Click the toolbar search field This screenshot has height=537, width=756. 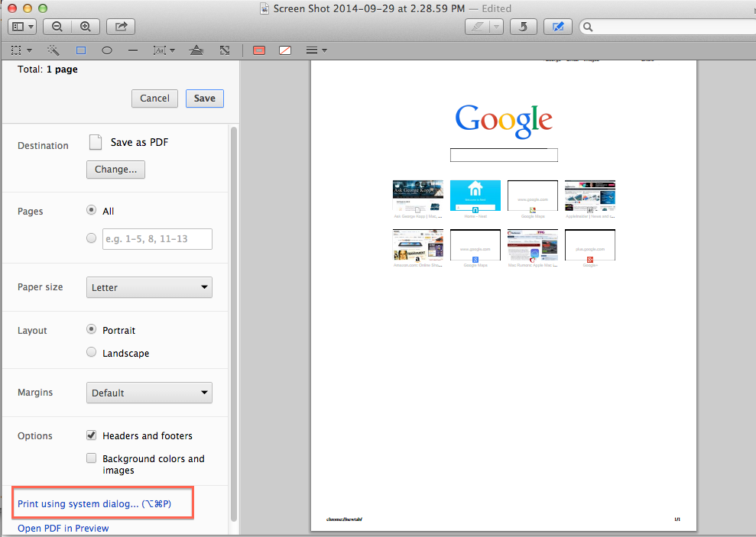click(668, 27)
